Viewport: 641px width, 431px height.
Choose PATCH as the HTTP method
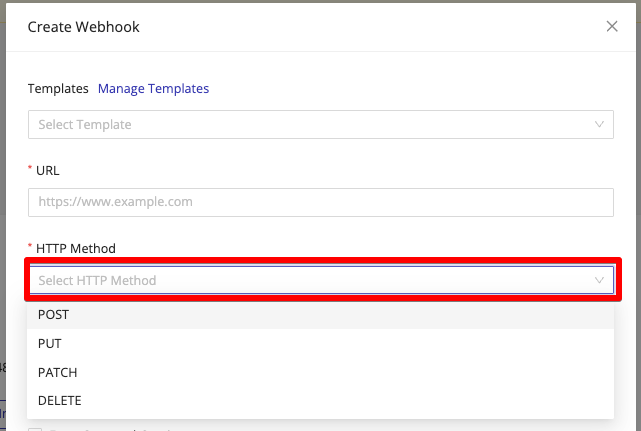320,373
